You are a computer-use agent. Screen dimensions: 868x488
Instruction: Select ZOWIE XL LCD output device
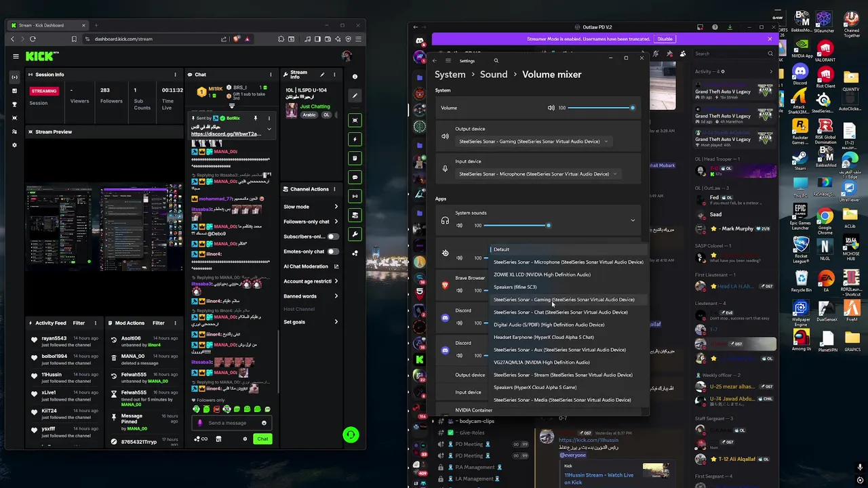click(568, 274)
